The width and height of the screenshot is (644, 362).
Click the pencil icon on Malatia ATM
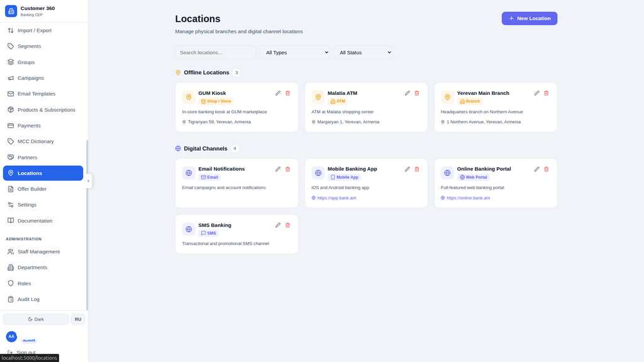pos(408,93)
